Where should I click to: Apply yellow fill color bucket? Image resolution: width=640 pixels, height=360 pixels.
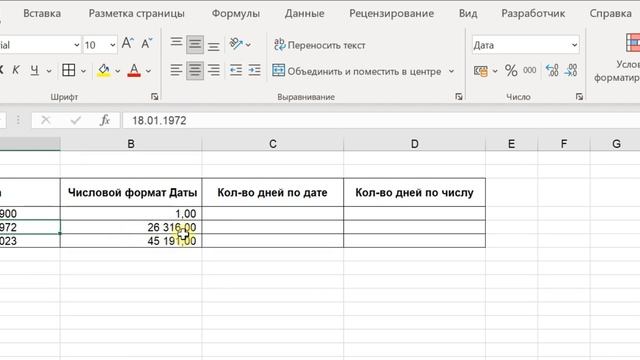click(x=104, y=71)
